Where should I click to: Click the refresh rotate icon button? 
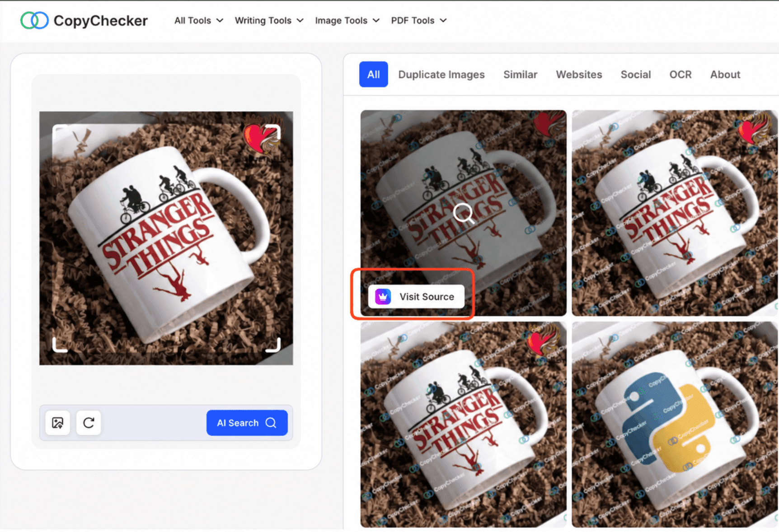pos(89,423)
